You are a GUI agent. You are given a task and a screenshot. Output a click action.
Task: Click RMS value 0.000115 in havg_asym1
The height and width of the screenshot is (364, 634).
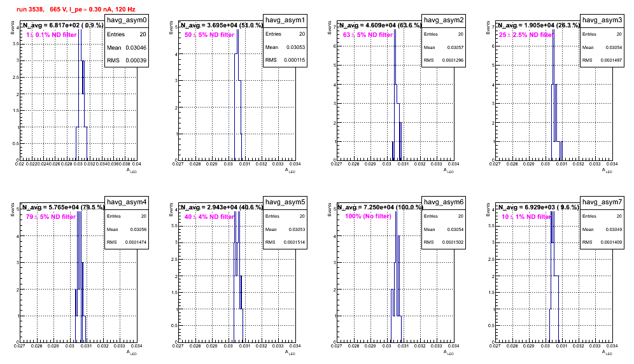(294, 60)
